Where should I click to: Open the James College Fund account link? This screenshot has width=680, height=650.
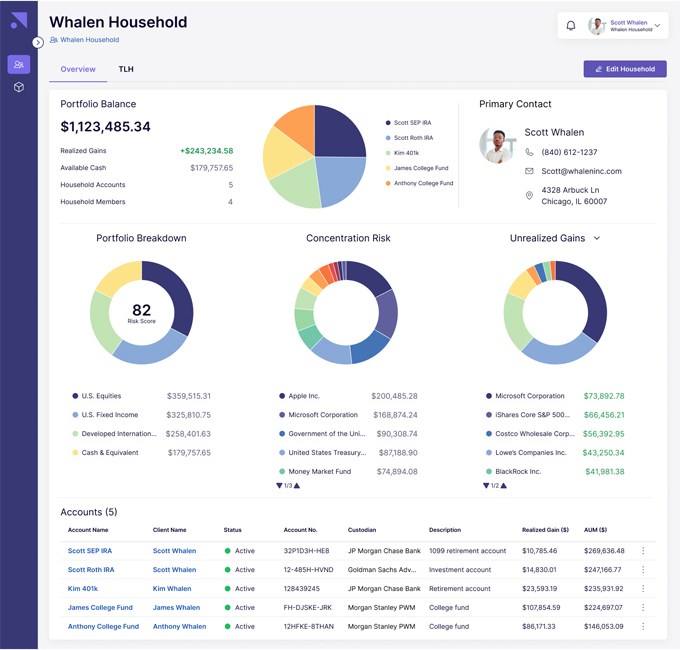pyautogui.click(x=100, y=608)
